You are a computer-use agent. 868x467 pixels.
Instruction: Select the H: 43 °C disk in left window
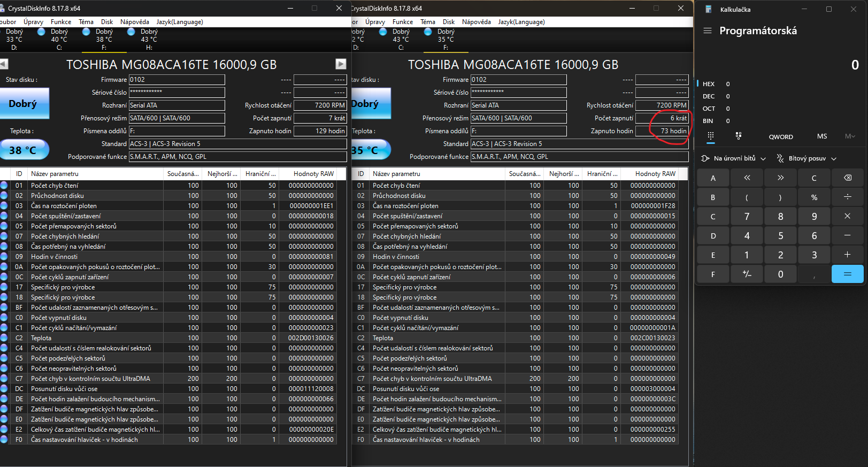(x=148, y=39)
